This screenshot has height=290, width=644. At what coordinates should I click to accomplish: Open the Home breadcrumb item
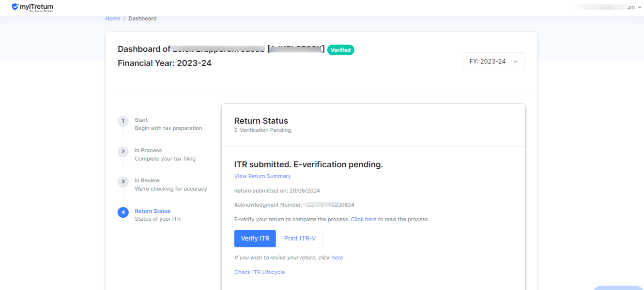(x=112, y=18)
